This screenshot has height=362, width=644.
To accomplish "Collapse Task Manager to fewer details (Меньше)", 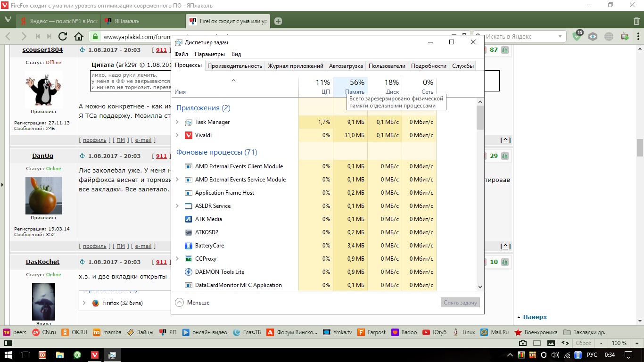I will pos(192,303).
